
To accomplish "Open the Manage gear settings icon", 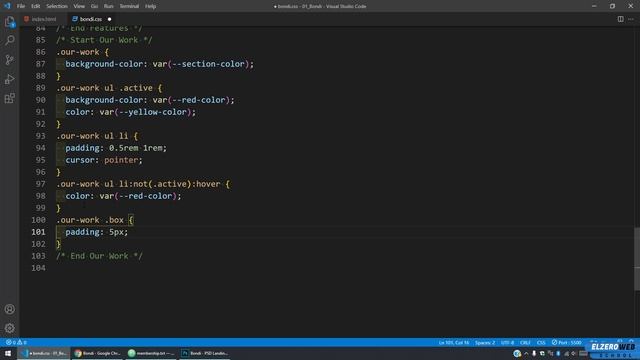I will [9, 328].
